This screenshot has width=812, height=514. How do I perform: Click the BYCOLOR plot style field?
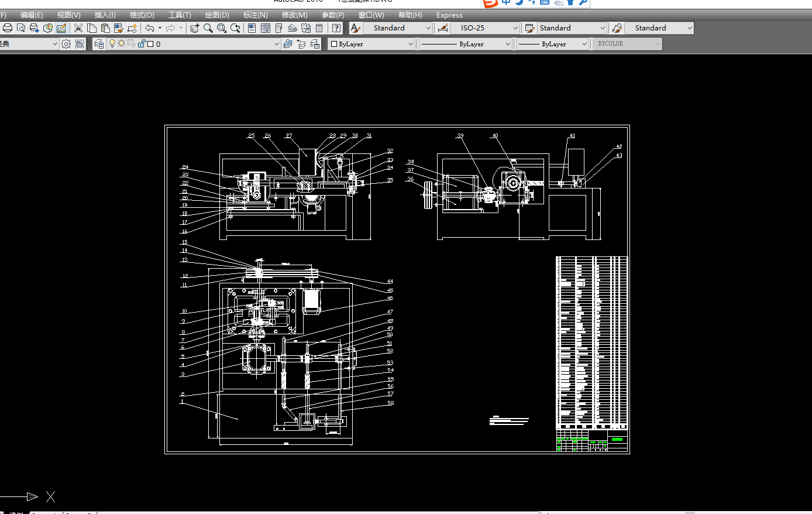[x=628, y=44]
